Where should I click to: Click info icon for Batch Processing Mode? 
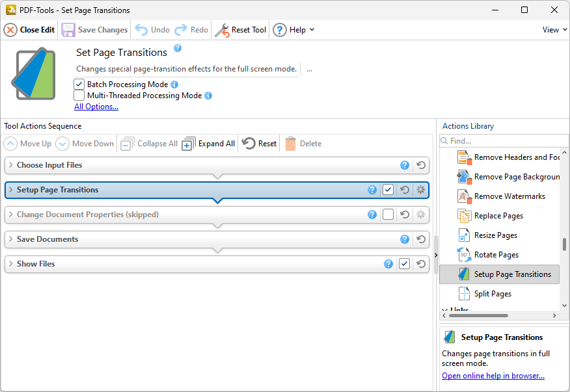pyautogui.click(x=174, y=85)
